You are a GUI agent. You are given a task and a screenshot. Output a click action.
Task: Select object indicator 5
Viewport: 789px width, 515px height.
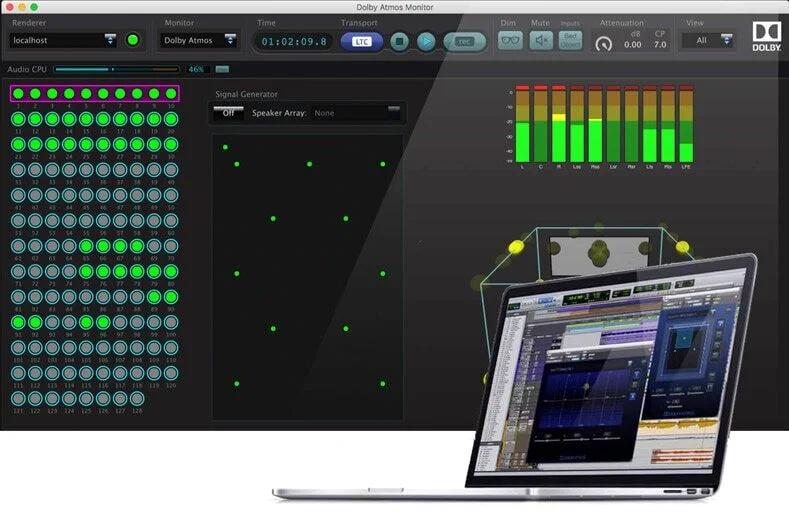pyautogui.click(x=86, y=94)
